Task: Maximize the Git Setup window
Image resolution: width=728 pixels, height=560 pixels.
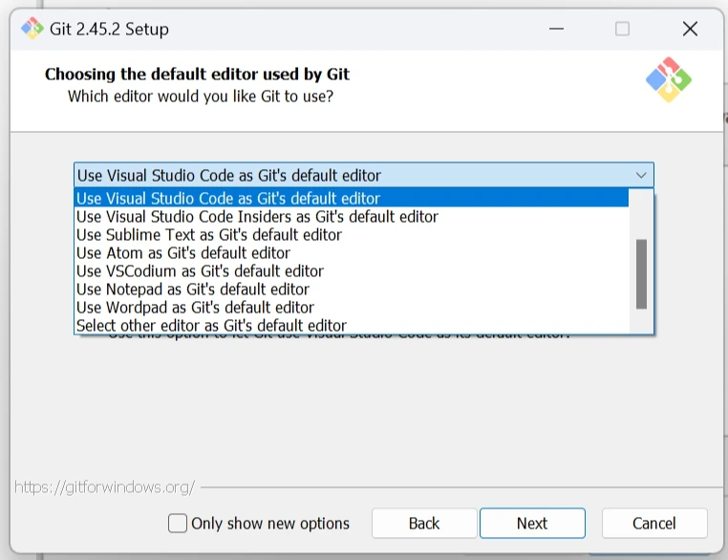Action: pyautogui.click(x=622, y=29)
